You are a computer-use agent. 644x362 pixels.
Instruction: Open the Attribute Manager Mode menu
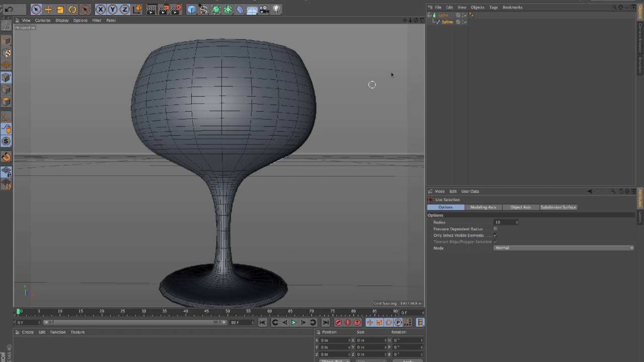[440, 192]
